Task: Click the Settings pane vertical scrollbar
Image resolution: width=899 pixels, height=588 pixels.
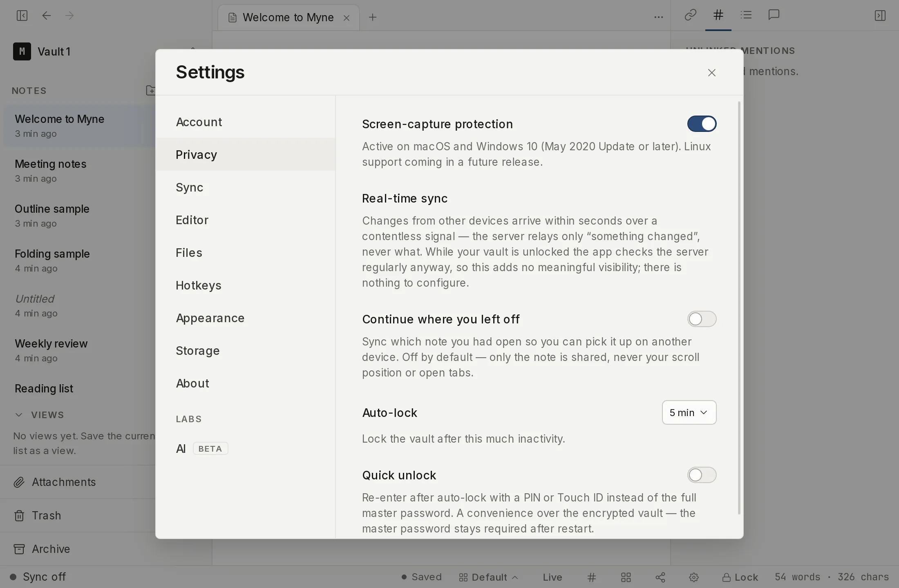Action: click(x=739, y=308)
